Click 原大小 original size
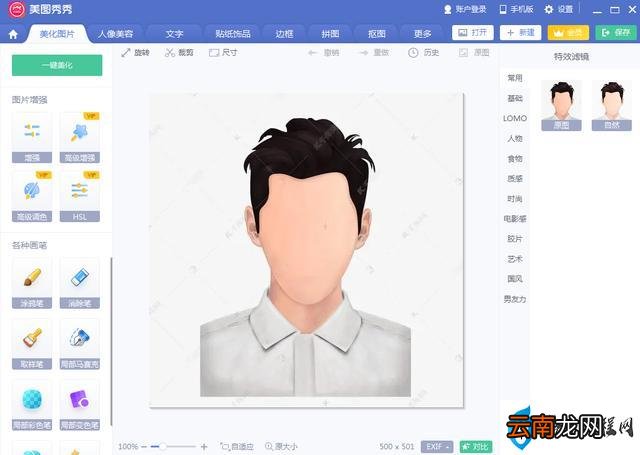 pyautogui.click(x=281, y=447)
